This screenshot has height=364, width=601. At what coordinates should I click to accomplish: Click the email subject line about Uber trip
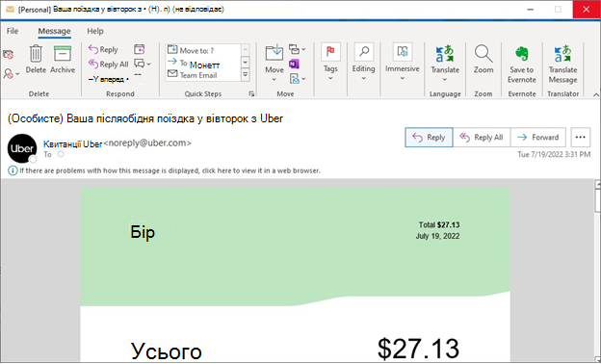tap(145, 118)
